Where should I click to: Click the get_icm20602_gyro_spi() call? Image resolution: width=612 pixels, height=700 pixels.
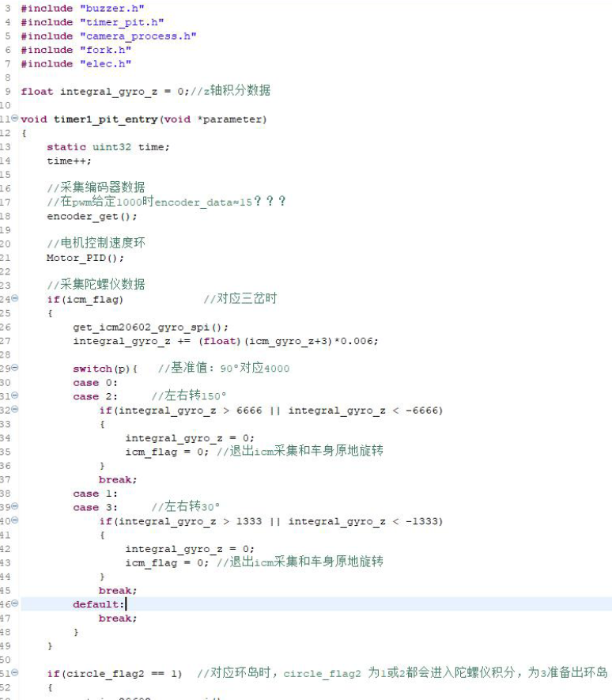150,327
